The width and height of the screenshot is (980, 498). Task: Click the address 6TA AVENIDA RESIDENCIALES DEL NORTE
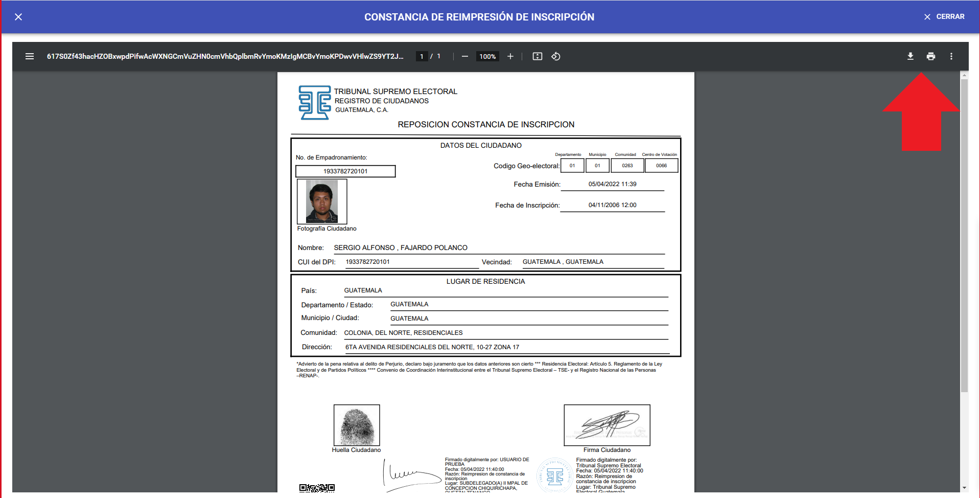click(x=432, y=347)
